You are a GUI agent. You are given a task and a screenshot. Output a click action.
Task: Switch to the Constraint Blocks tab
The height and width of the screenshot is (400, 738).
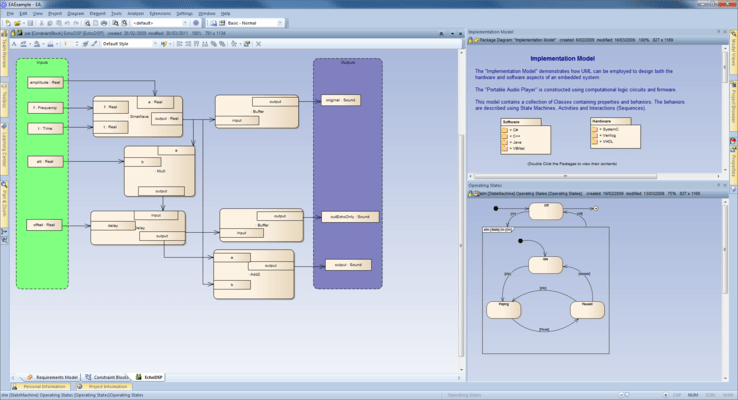[x=106, y=377]
